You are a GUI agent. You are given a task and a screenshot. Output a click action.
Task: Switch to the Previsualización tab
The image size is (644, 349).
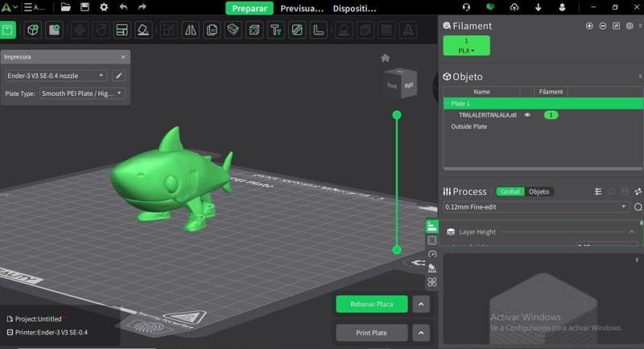[302, 8]
